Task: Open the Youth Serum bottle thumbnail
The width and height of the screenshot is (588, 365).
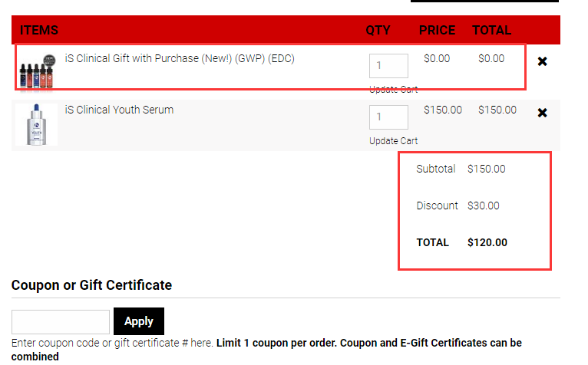Action: tap(36, 124)
